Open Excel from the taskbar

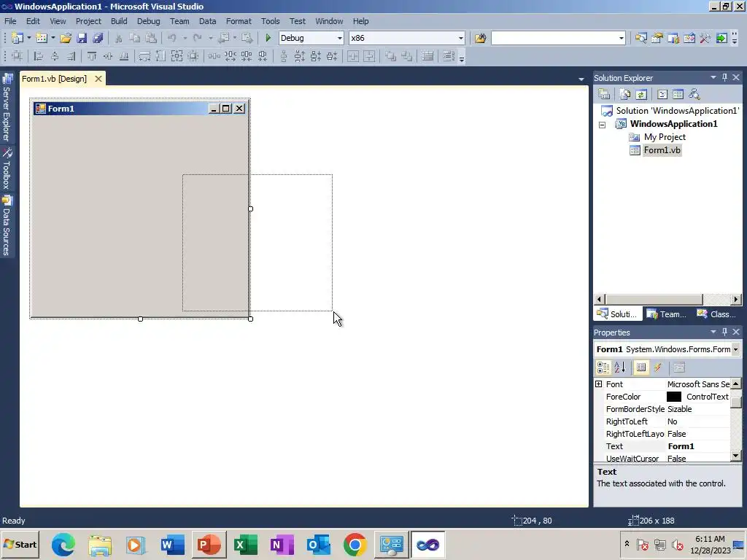(245, 545)
